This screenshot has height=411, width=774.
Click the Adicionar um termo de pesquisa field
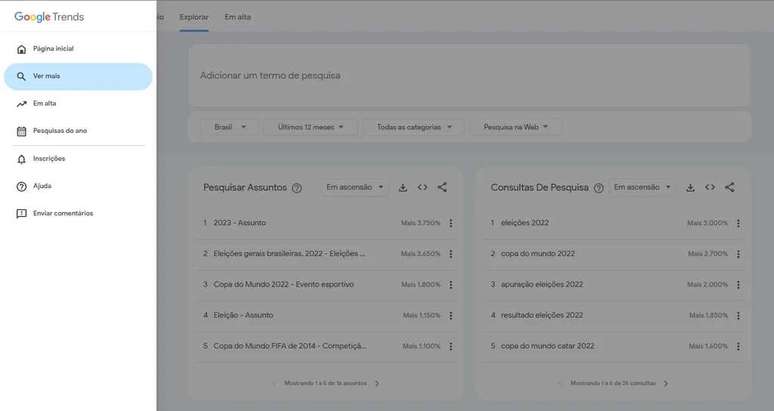point(469,75)
